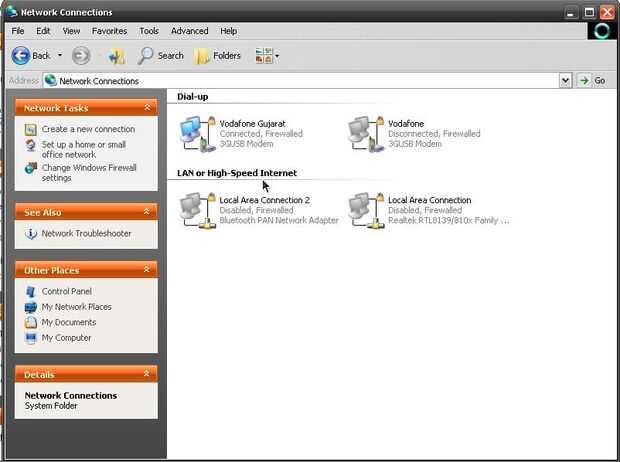Expand the Address bar dropdown
This screenshot has width=620, height=462.
[565, 81]
